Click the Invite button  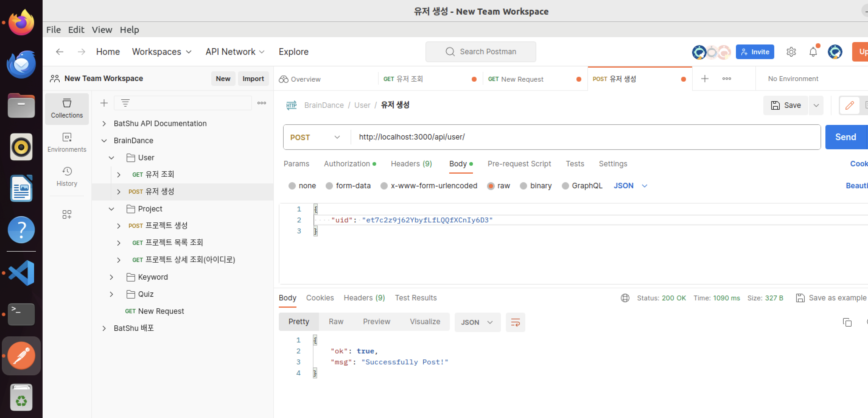(x=755, y=51)
